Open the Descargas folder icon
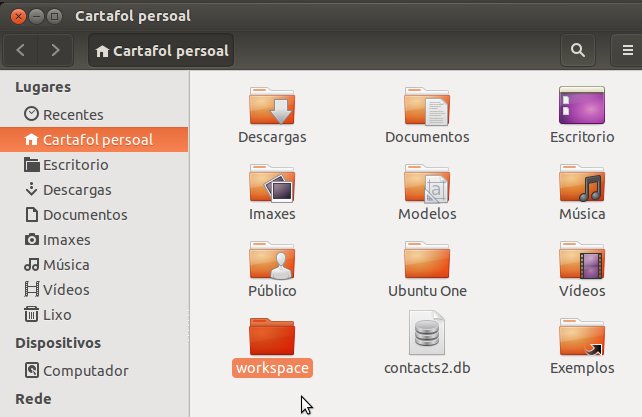 tap(272, 106)
